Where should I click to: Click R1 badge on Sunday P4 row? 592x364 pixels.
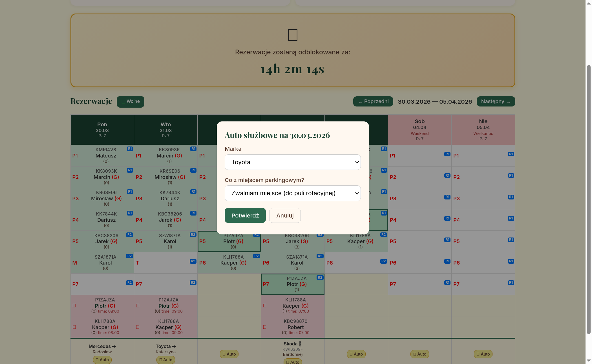pos(511,218)
